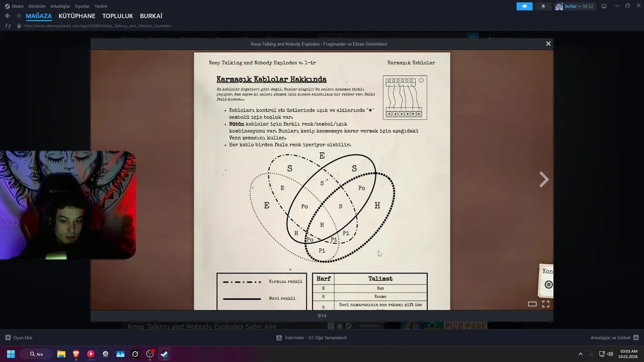The width and height of the screenshot is (644, 362).
Task: Switch to the TOPLULUK tab
Action: 118,16
